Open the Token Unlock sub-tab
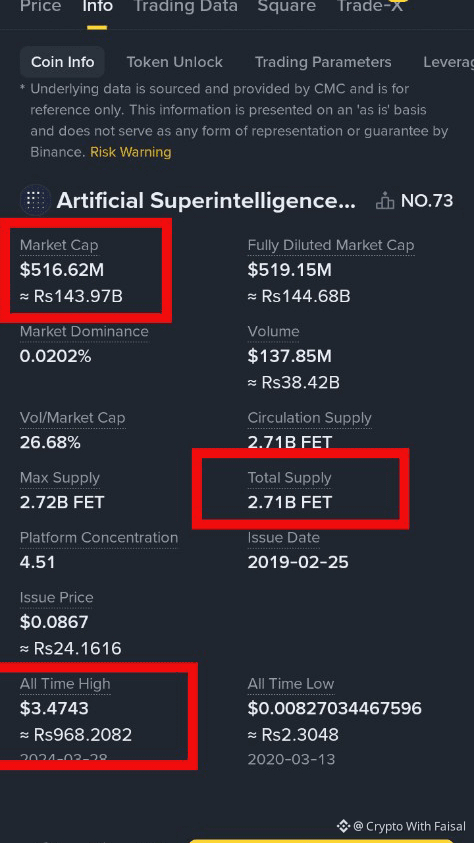Image resolution: width=474 pixels, height=843 pixels. [x=175, y=62]
